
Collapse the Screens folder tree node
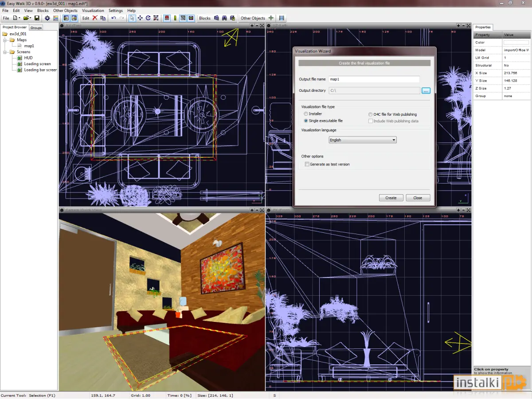pos(6,52)
